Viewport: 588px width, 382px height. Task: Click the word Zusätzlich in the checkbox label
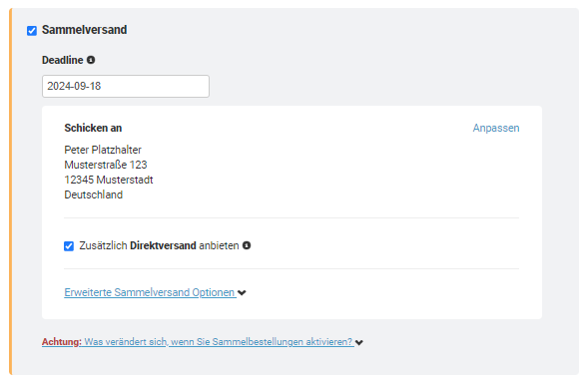[x=103, y=245]
